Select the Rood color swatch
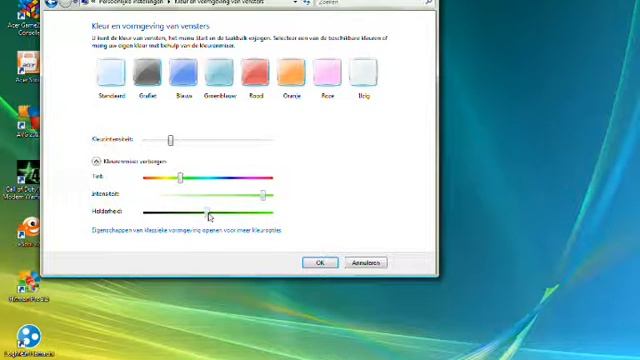Viewport: 640px width, 360px height. click(255, 72)
